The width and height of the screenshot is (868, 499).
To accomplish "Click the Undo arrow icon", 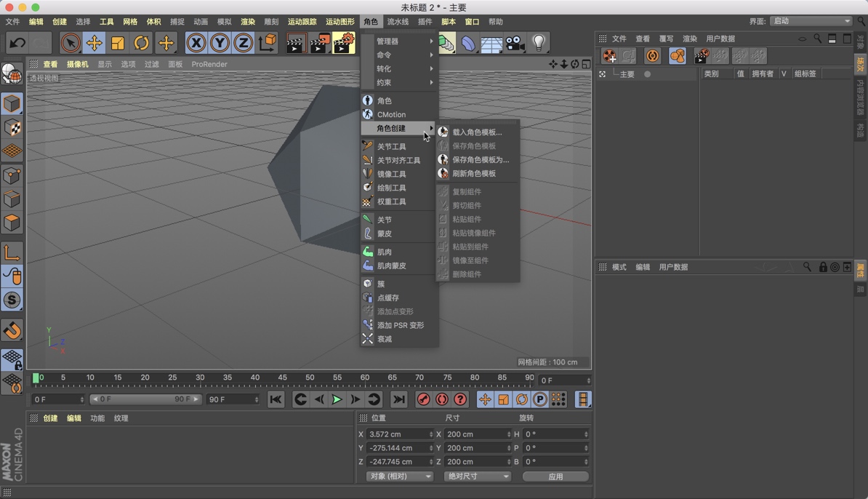I will pos(17,43).
